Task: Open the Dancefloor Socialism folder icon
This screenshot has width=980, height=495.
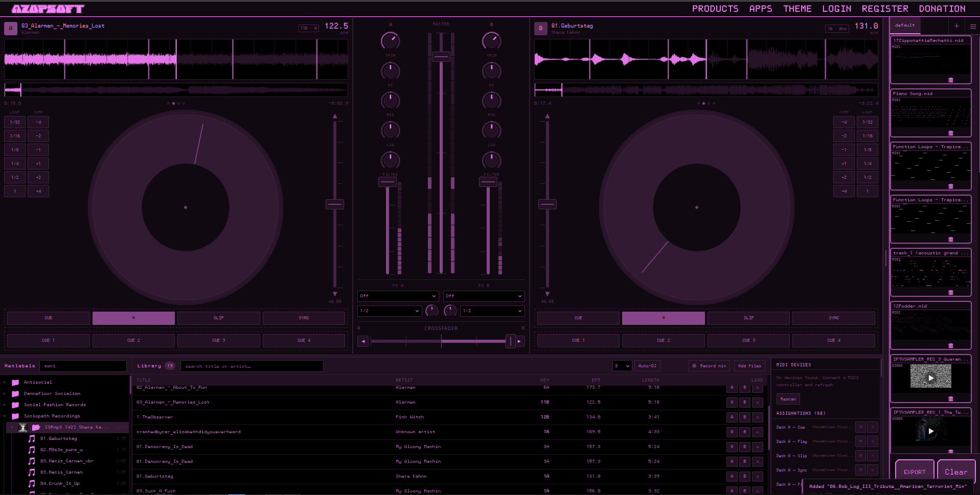Action: (15, 393)
